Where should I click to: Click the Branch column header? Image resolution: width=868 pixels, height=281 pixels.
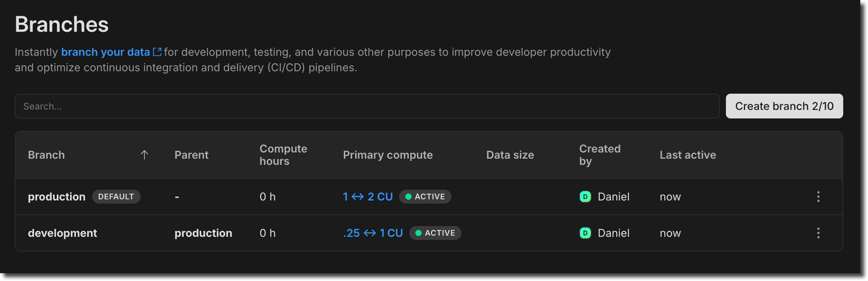click(46, 155)
